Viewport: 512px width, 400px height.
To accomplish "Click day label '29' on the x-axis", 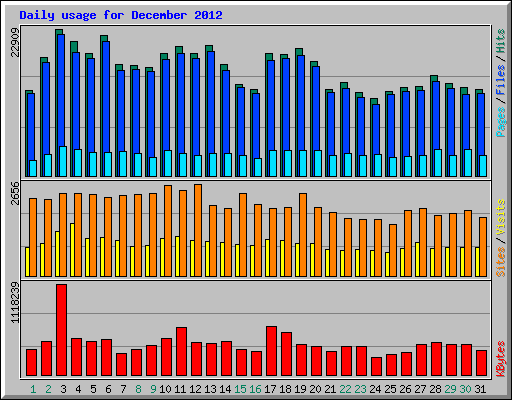I will 450,389.
